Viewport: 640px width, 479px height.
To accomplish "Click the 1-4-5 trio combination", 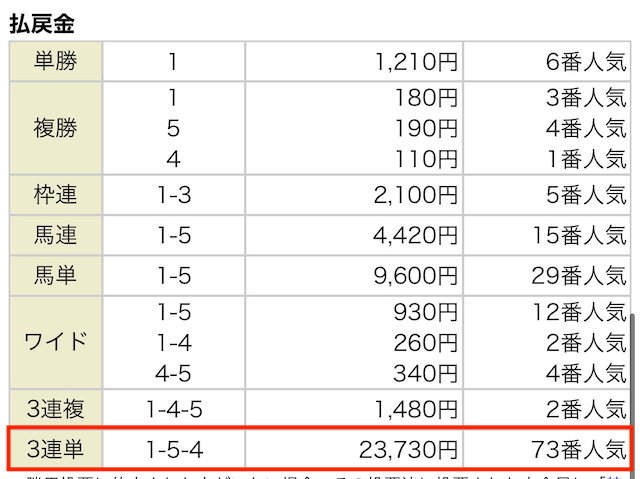I will tap(173, 408).
